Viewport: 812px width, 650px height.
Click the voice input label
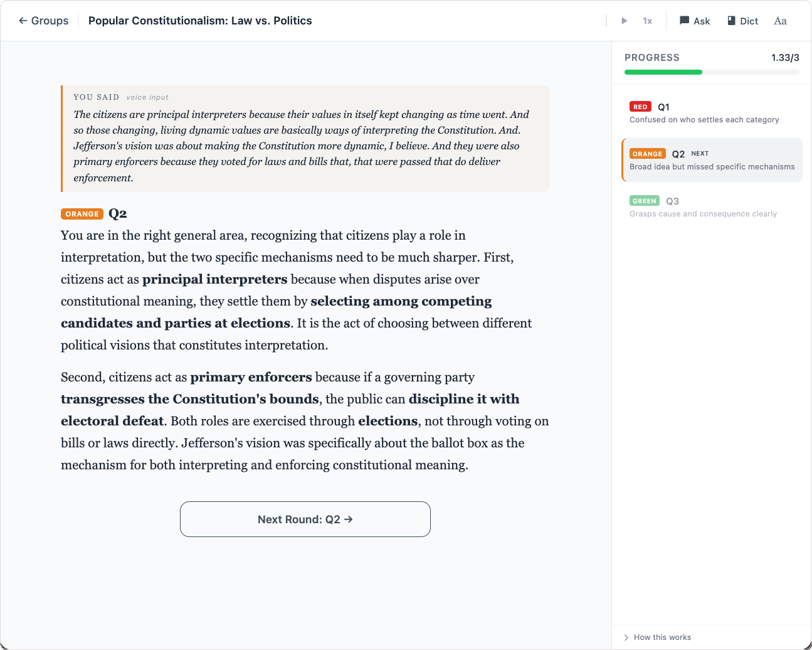(147, 97)
